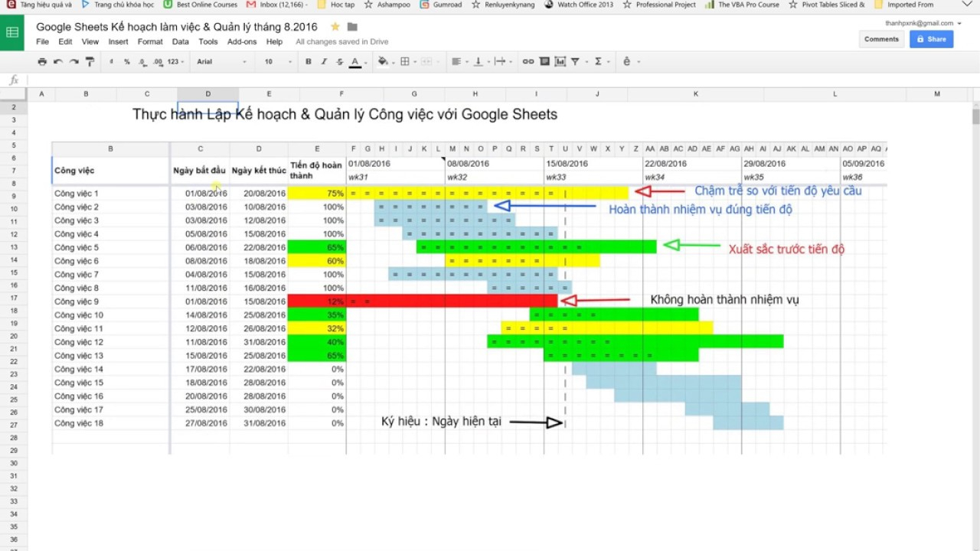980x551 pixels.
Task: Undo the last action
Action: [x=57, y=61]
